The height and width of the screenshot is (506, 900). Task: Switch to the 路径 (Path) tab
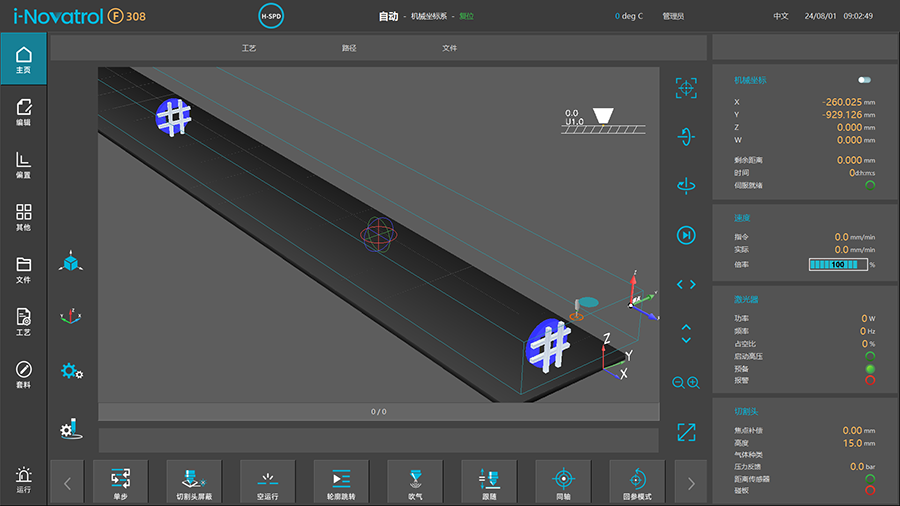349,48
